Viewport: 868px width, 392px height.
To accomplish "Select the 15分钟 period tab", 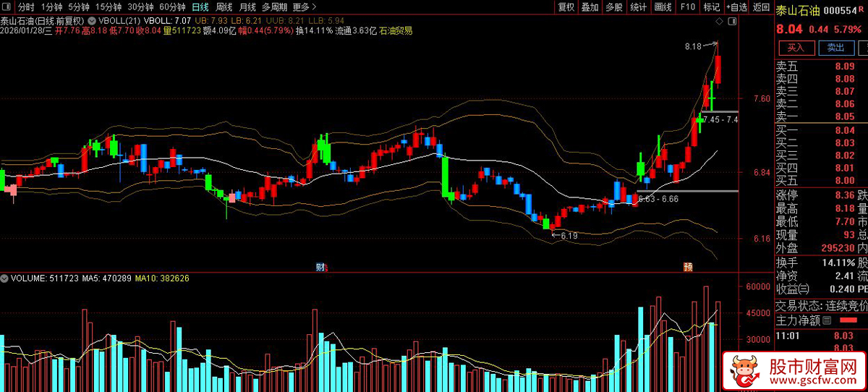I will [x=109, y=7].
